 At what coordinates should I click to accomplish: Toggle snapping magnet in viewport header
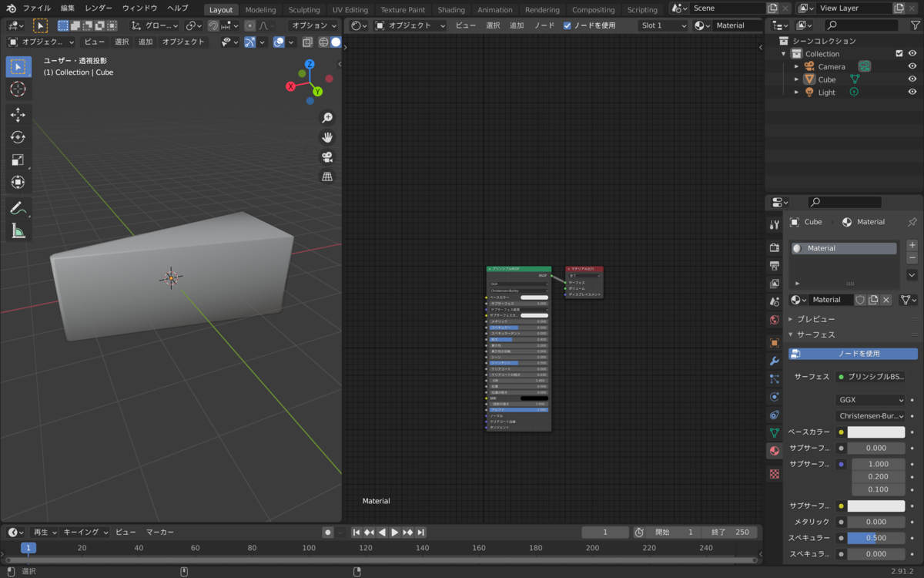tap(213, 25)
